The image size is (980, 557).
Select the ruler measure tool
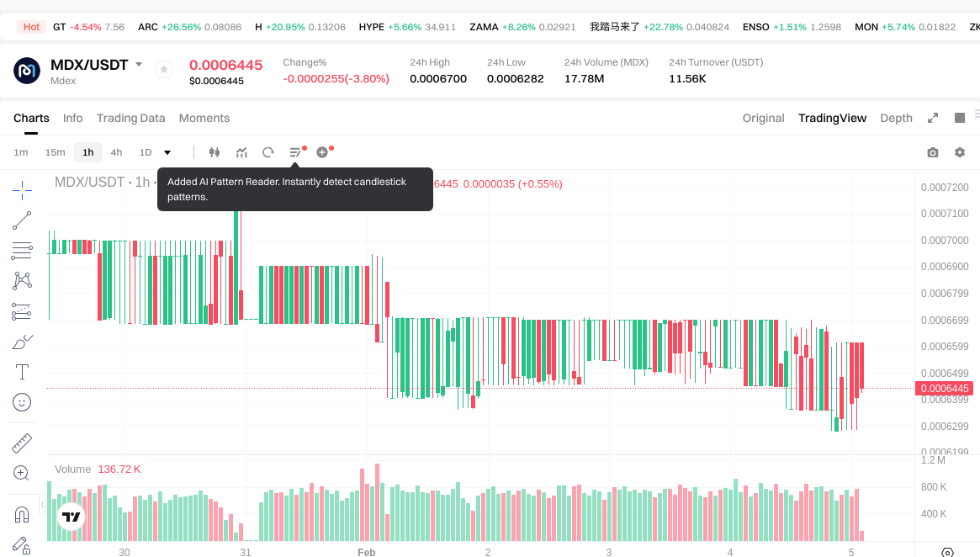pos(22,443)
